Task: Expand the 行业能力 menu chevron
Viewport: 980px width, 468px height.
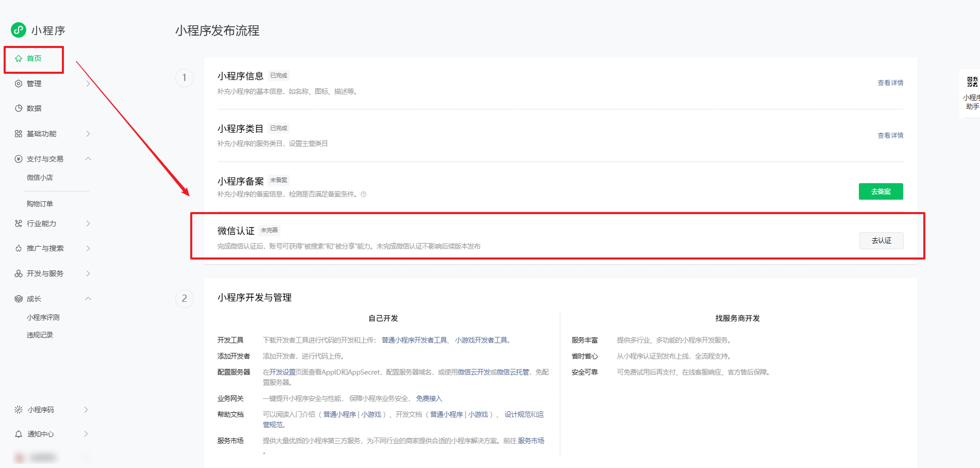Action: tap(88, 223)
